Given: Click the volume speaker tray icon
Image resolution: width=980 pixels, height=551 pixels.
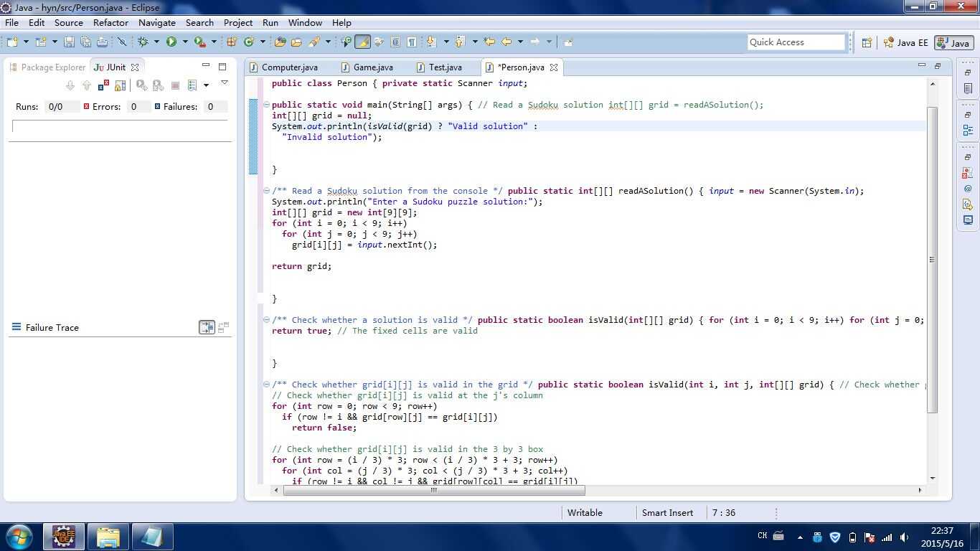Looking at the screenshot, I should (x=904, y=537).
